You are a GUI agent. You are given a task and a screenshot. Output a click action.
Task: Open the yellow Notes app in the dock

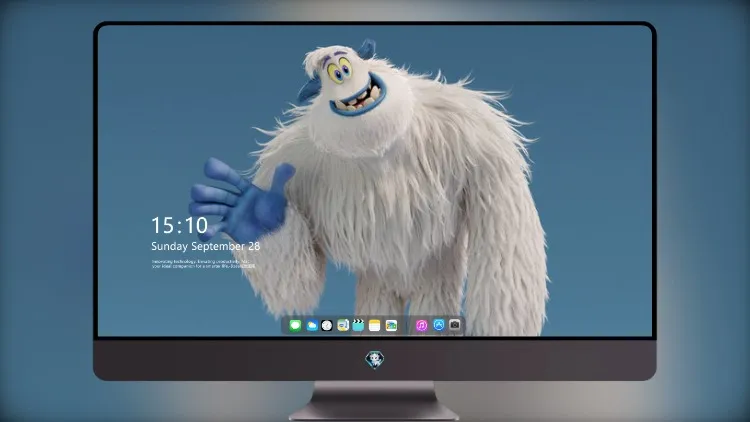coord(375,325)
